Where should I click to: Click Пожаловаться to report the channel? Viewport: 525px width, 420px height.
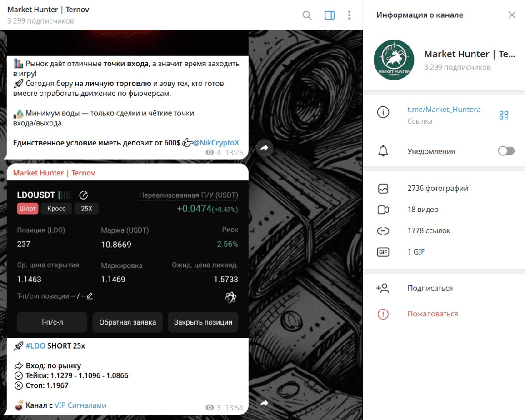[432, 314]
